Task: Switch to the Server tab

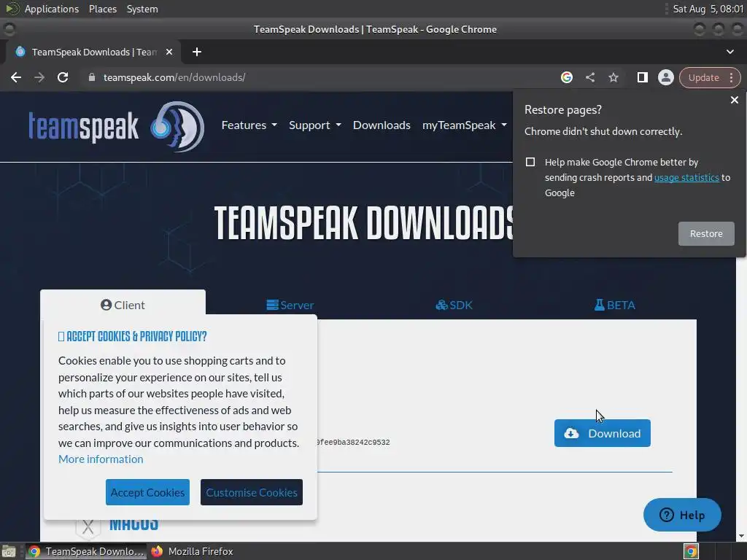Action: 290,305
